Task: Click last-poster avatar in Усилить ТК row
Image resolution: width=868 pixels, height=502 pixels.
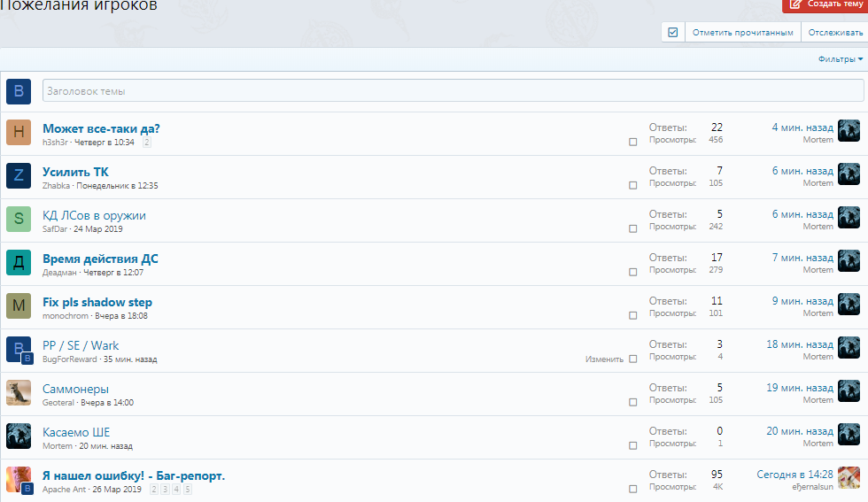Action: click(x=849, y=174)
